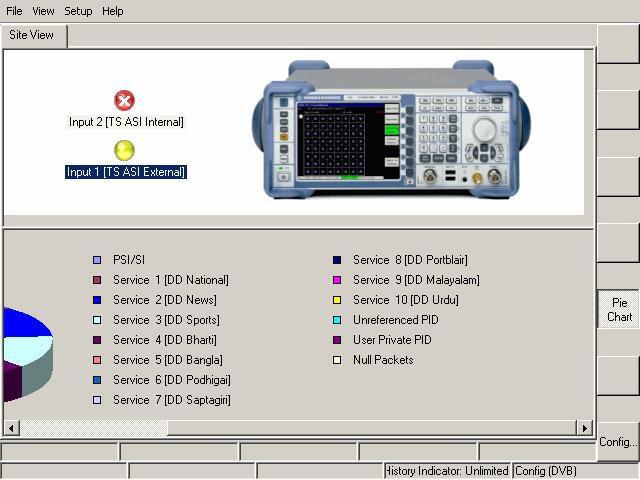Select Input 2 [TS ASI Internal] label
Image resolution: width=640 pixels, height=480 pixels.
126,122
